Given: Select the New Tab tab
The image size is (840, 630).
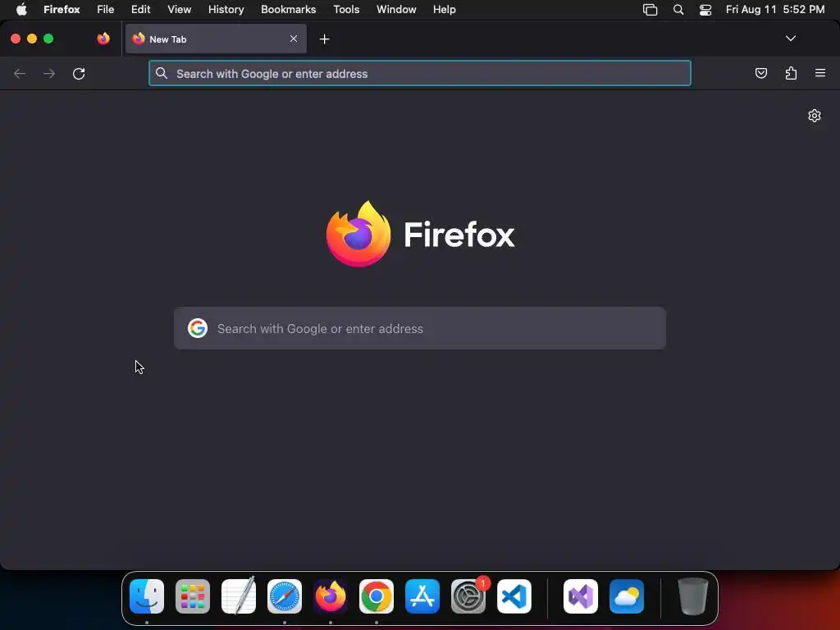Looking at the screenshot, I should tap(216, 39).
